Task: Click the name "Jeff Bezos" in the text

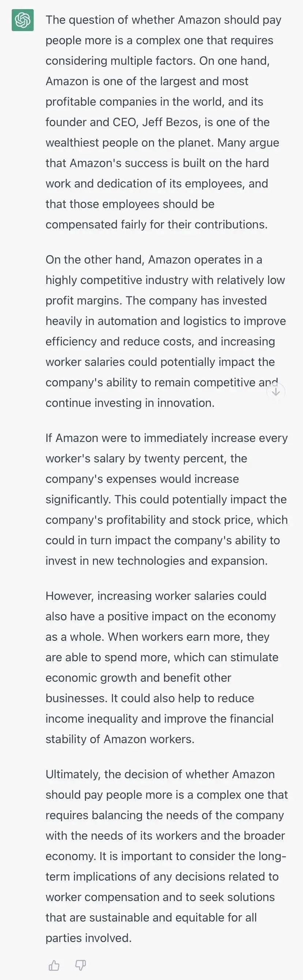Action: point(171,122)
